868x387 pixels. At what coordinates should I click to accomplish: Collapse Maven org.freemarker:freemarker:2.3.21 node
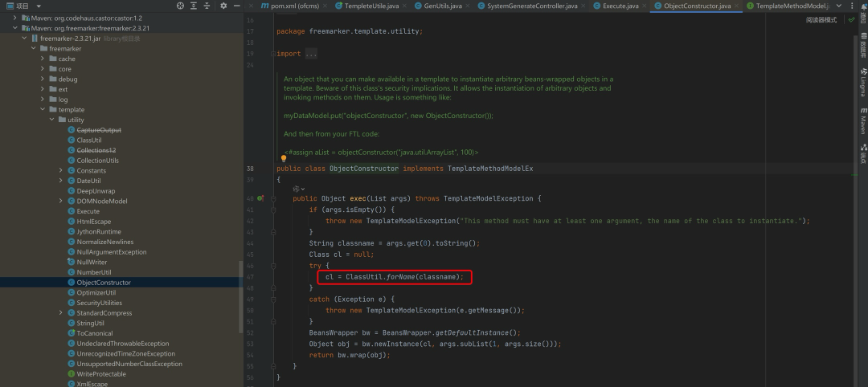pyautogui.click(x=15, y=28)
